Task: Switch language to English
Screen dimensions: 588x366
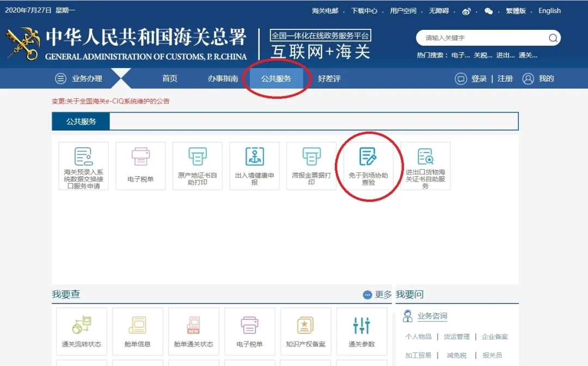Action: coord(549,11)
